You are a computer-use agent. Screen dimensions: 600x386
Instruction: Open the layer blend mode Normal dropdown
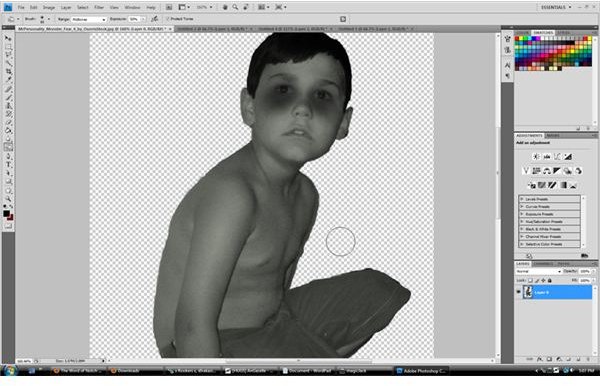click(x=538, y=271)
